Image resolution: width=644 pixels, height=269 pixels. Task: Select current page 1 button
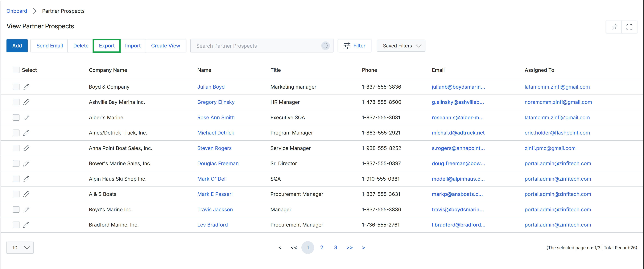pos(308,247)
